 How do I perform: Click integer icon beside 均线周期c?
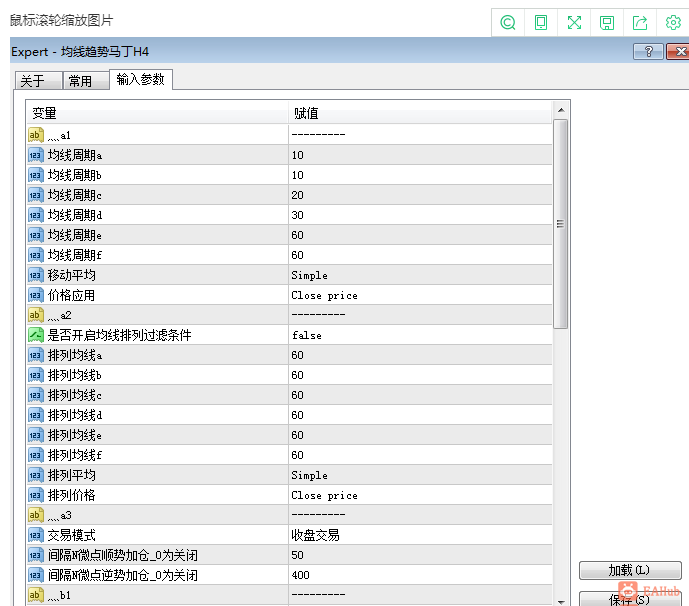coord(36,195)
